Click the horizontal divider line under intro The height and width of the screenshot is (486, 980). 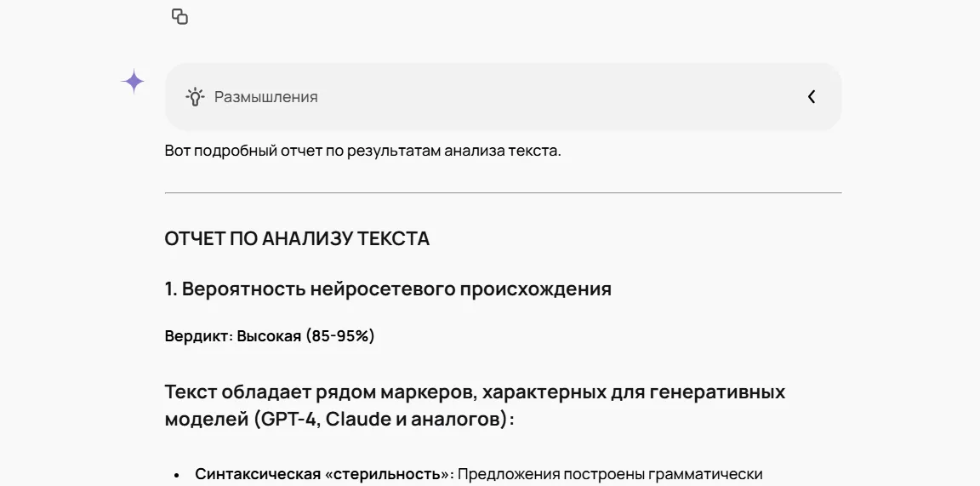coord(503,192)
